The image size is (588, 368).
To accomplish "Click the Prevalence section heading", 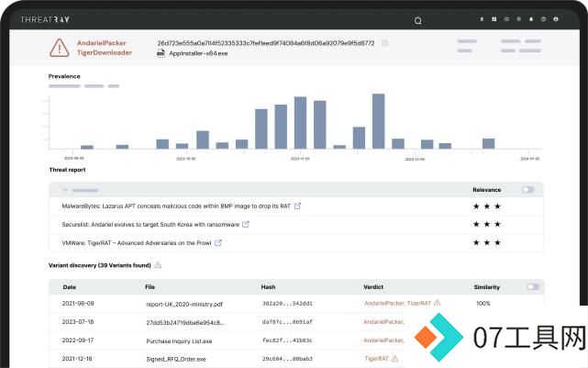I will [64, 76].
